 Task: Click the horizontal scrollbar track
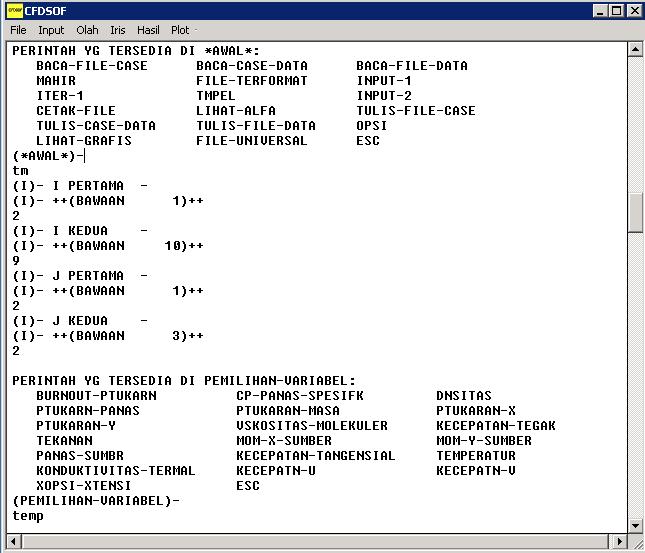coord(316,541)
